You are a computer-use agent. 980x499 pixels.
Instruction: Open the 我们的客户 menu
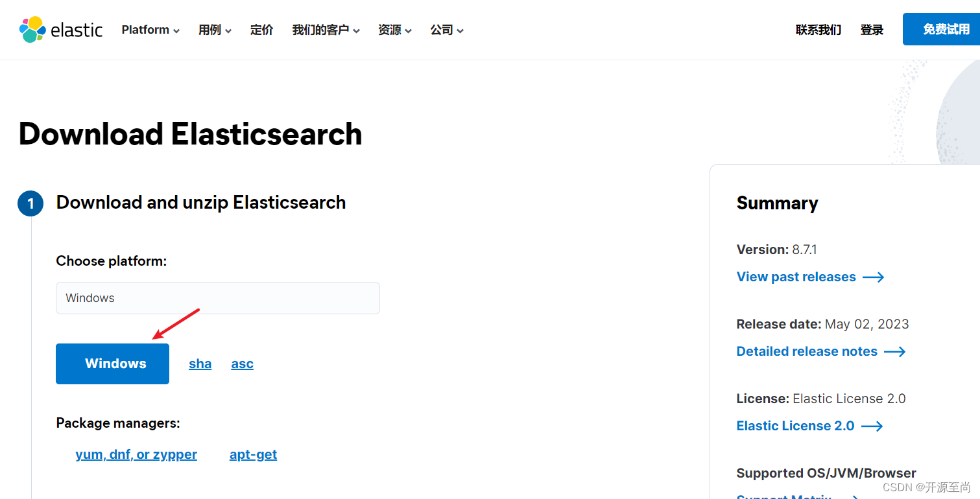click(326, 30)
